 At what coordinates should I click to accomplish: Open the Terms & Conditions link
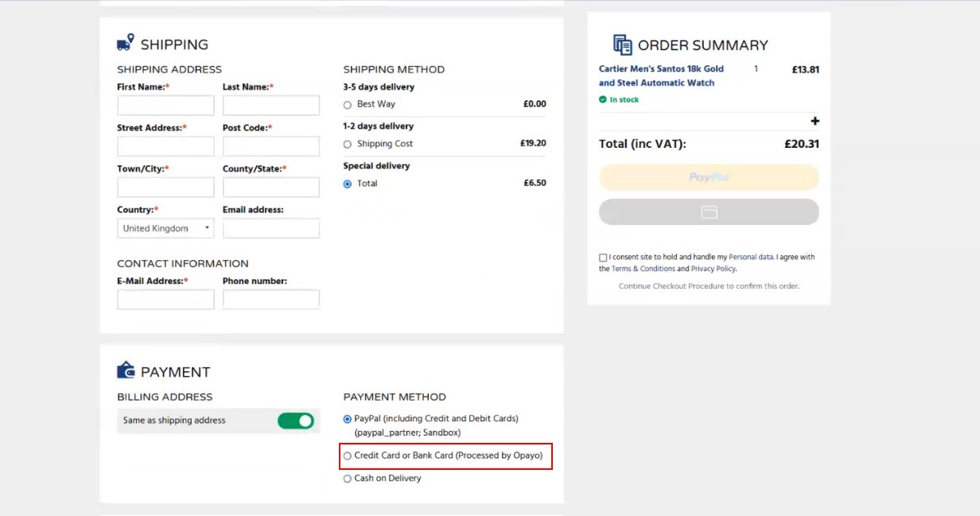pyautogui.click(x=644, y=269)
